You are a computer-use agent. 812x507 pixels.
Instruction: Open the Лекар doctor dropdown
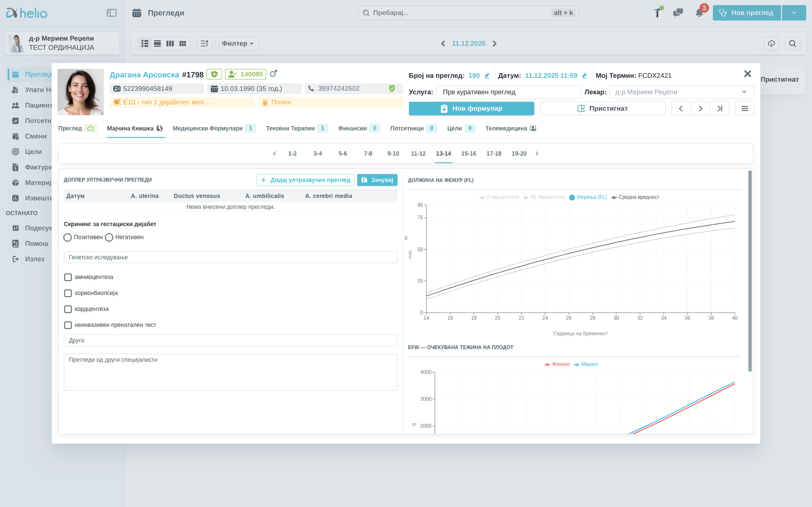(x=681, y=92)
